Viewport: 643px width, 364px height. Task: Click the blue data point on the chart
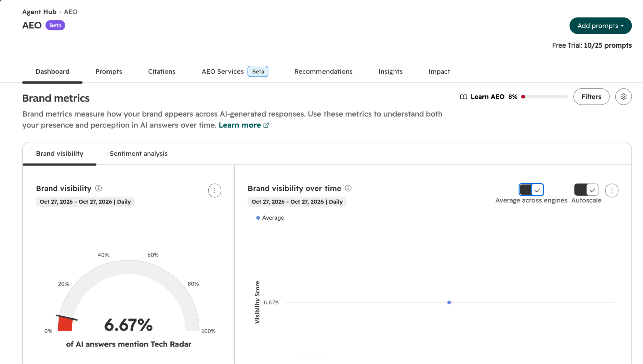pos(449,302)
